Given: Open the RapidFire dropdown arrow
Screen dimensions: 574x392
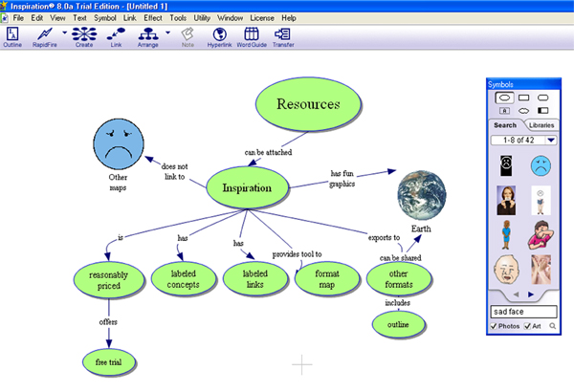Looking at the screenshot, I should (x=63, y=33).
